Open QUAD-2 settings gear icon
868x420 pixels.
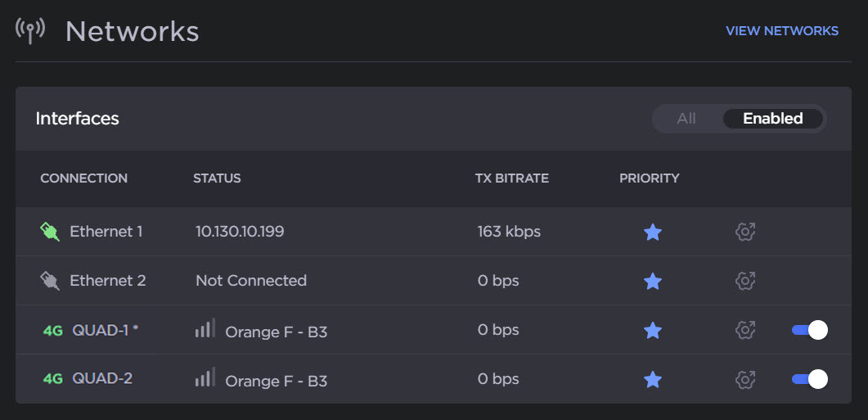[744, 379]
